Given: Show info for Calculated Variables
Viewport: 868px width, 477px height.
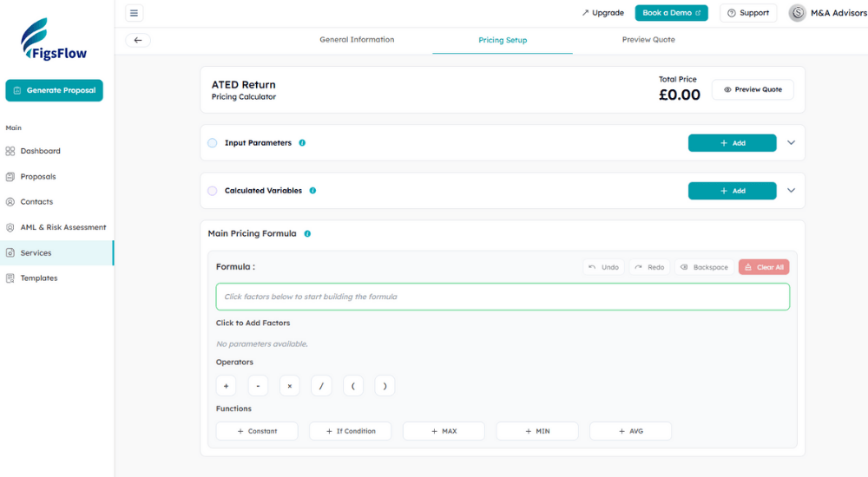Looking at the screenshot, I should 312,190.
